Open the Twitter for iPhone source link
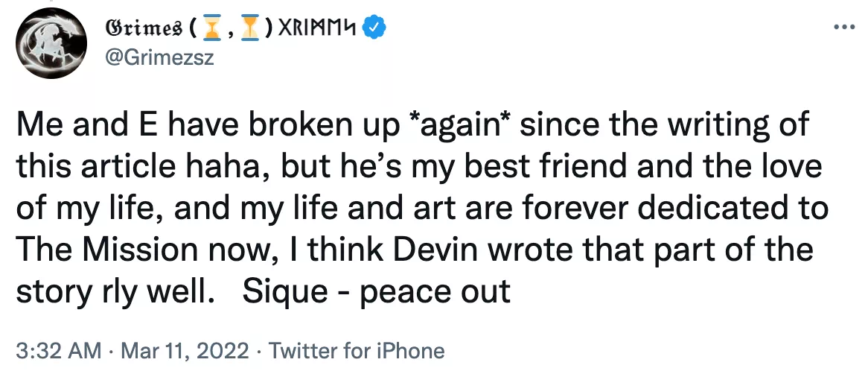The height and width of the screenshot is (374, 868). point(356,351)
